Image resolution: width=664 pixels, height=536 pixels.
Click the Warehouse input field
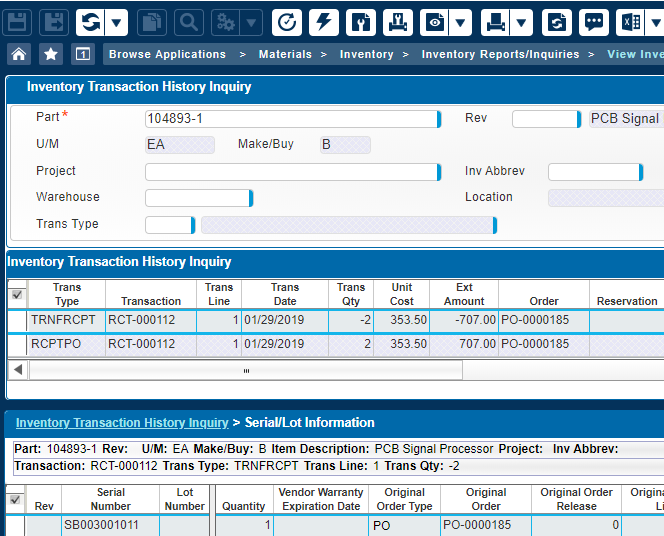pyautogui.click(x=197, y=198)
